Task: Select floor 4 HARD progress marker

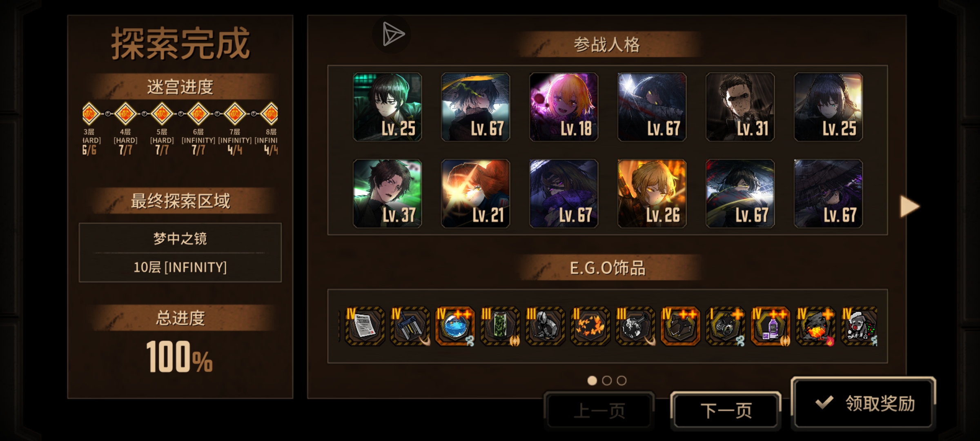Action: [125, 114]
